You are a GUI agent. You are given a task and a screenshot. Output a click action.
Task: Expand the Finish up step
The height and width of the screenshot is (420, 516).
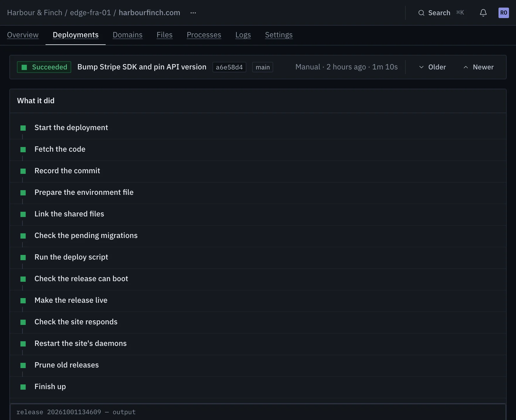(258, 387)
